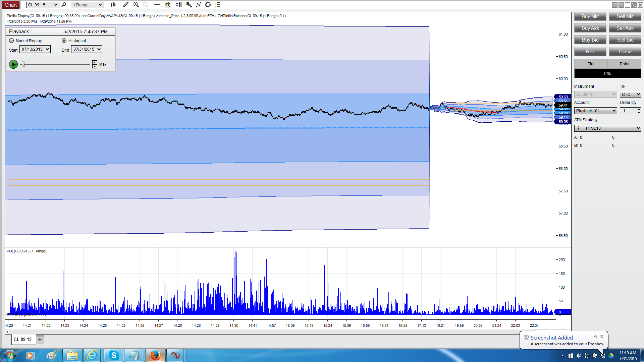Open the properties list icon
Image resolution: width=644 pixels, height=362 pixels.
point(217,5)
